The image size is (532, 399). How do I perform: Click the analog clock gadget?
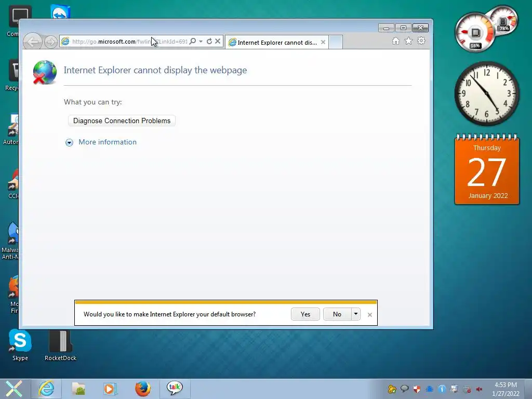coord(487,94)
